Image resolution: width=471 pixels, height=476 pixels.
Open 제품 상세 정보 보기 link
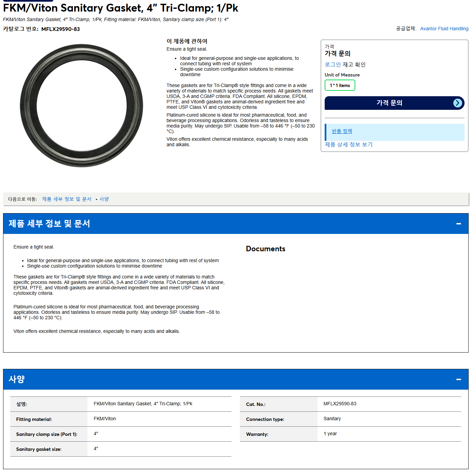point(348,144)
